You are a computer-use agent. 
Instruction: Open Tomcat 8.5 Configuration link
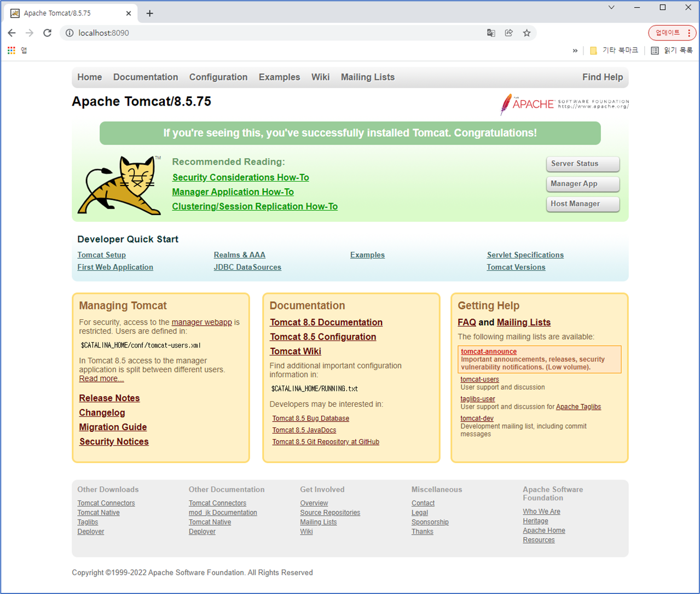click(x=322, y=337)
